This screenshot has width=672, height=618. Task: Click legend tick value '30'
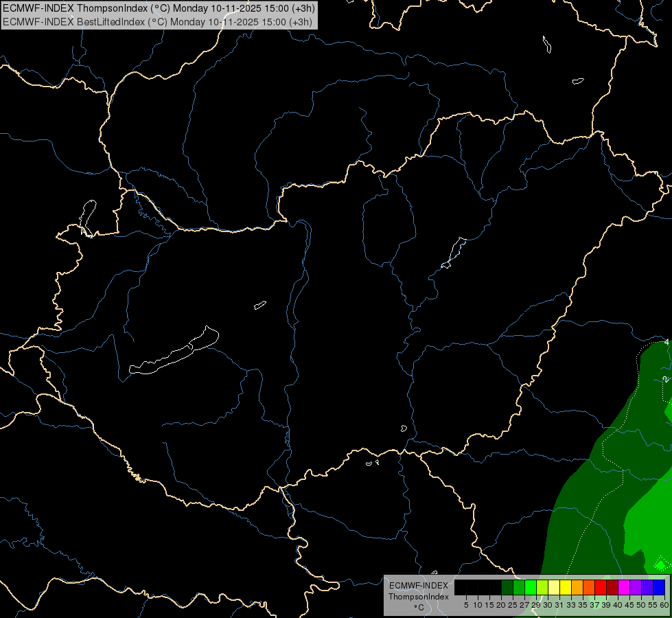click(x=548, y=605)
